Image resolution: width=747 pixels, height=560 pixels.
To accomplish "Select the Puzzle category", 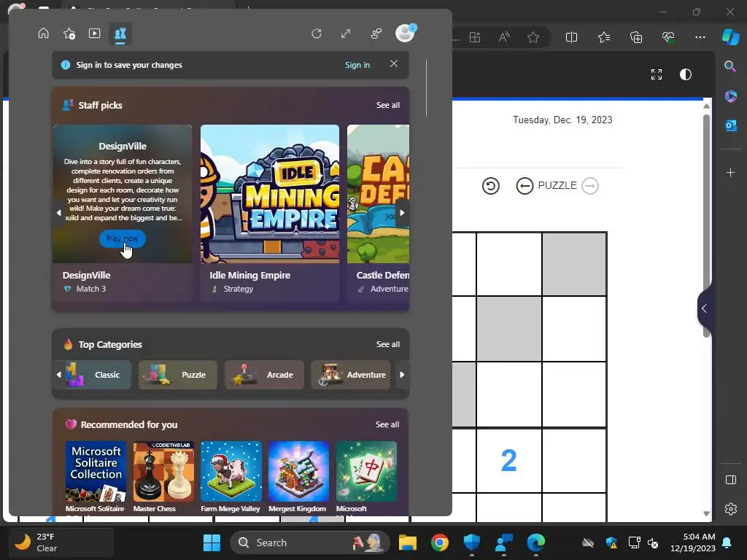I will [x=178, y=375].
